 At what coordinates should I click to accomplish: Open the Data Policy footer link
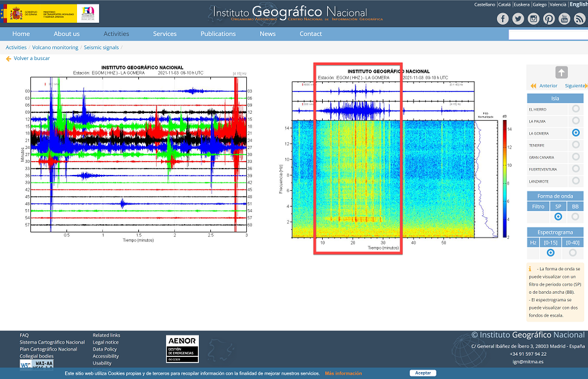(x=105, y=349)
